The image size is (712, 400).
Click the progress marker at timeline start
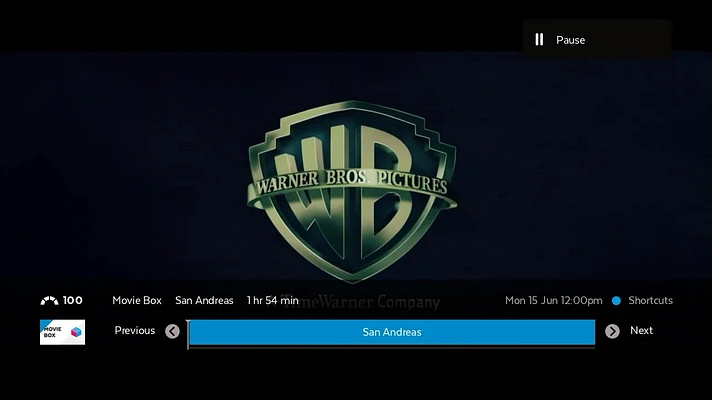pyautogui.click(x=188, y=335)
